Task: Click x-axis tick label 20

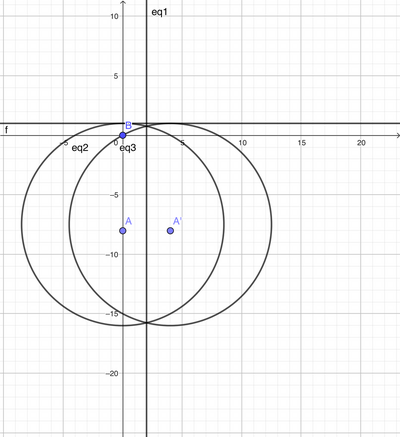Action: point(361,143)
